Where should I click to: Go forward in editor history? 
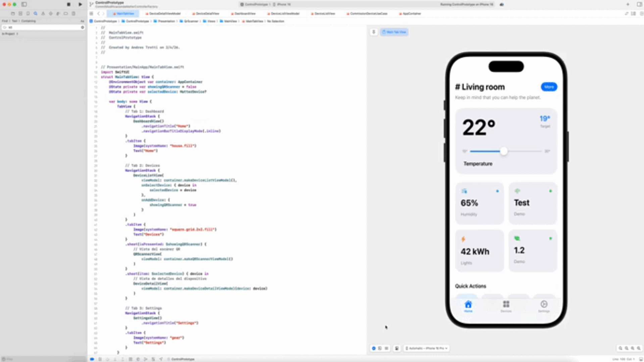103,14
